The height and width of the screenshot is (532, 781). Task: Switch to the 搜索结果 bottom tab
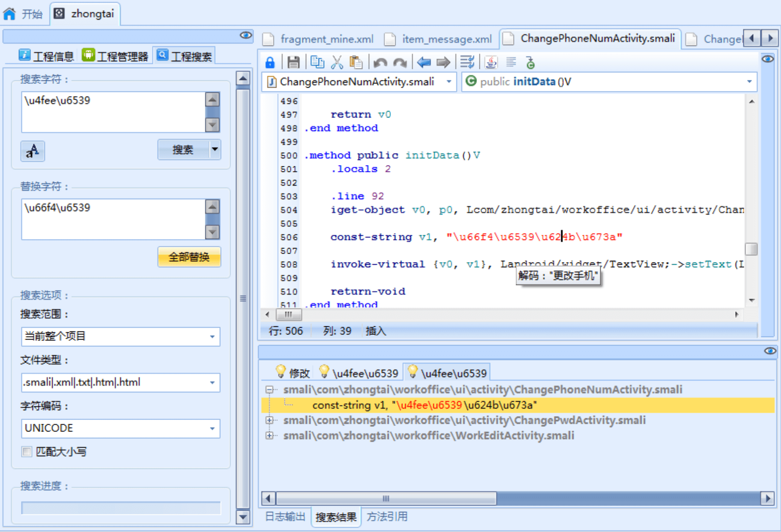click(336, 517)
